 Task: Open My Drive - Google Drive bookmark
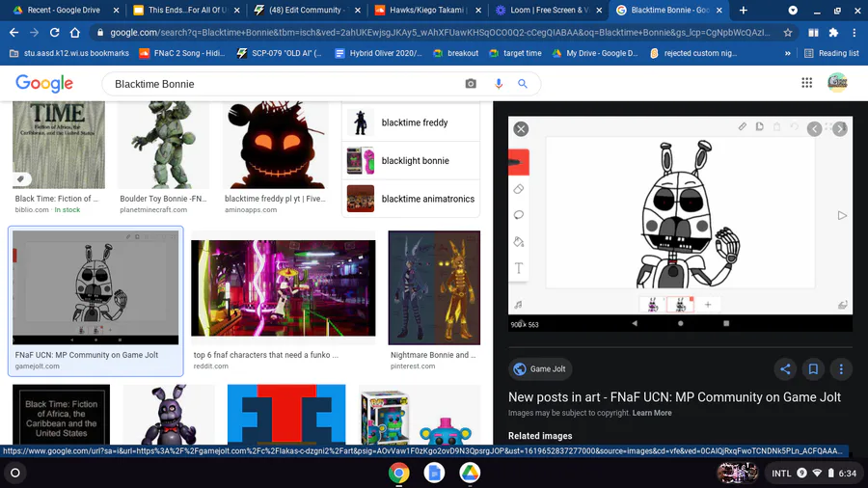coord(594,53)
